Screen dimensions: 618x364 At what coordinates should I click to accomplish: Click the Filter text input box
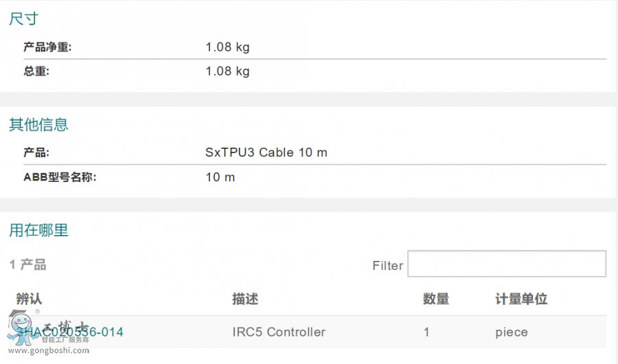point(507,264)
